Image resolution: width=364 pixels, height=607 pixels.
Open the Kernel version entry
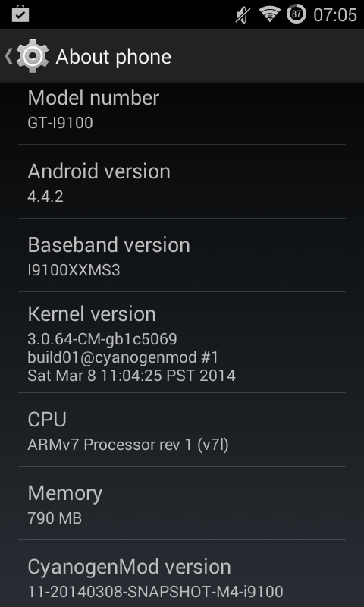pyautogui.click(x=182, y=343)
